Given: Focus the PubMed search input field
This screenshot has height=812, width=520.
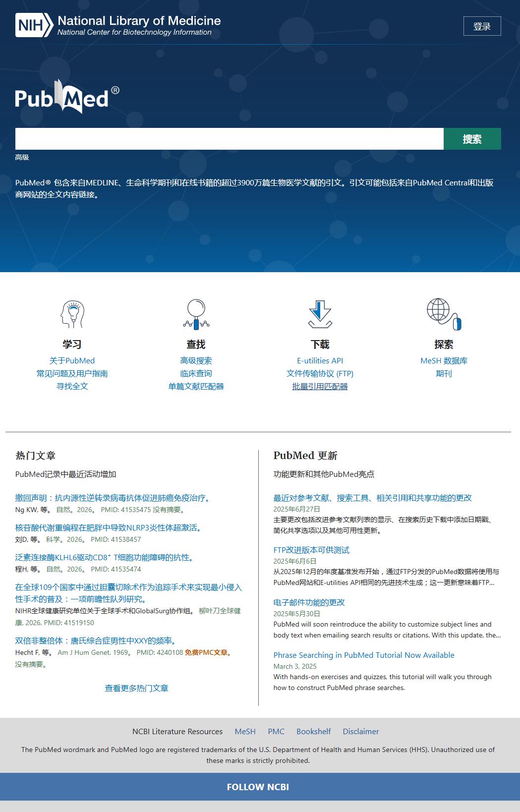Looking at the screenshot, I should [x=229, y=139].
